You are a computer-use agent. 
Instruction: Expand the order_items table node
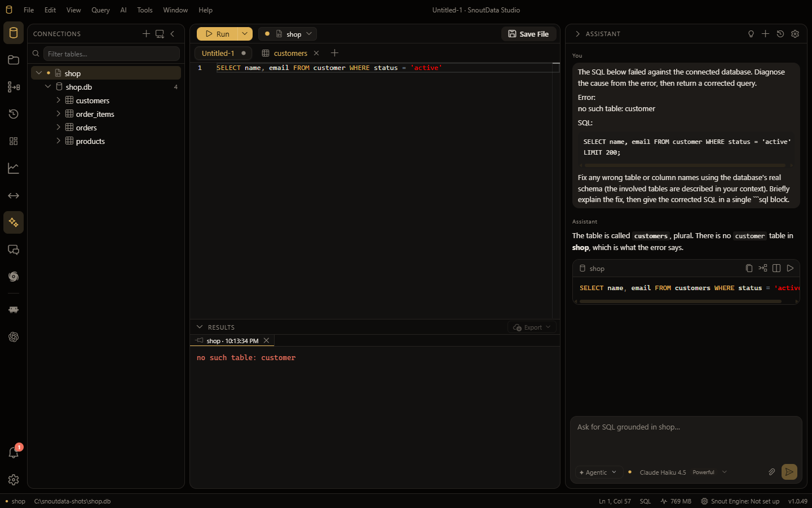58,113
